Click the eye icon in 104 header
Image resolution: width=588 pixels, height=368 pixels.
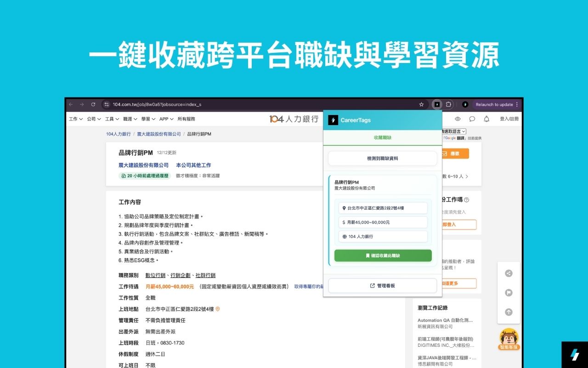coord(457,119)
